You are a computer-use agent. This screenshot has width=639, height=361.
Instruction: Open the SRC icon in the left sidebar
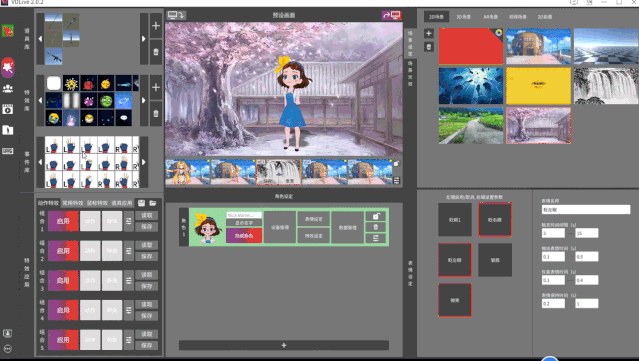click(x=8, y=151)
